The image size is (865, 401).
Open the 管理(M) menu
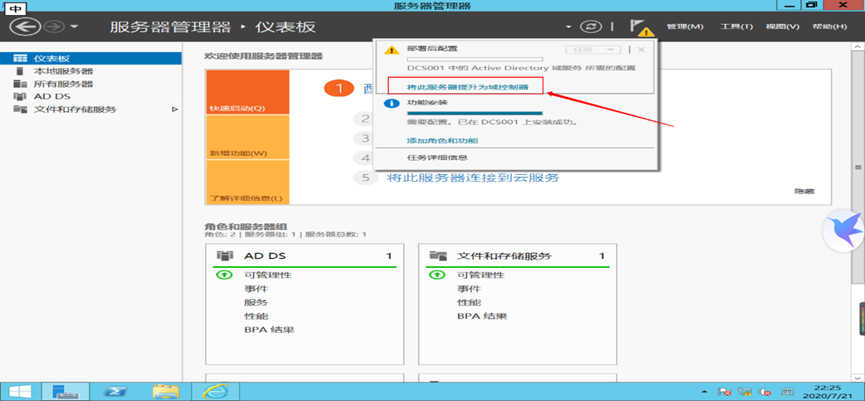click(x=685, y=26)
